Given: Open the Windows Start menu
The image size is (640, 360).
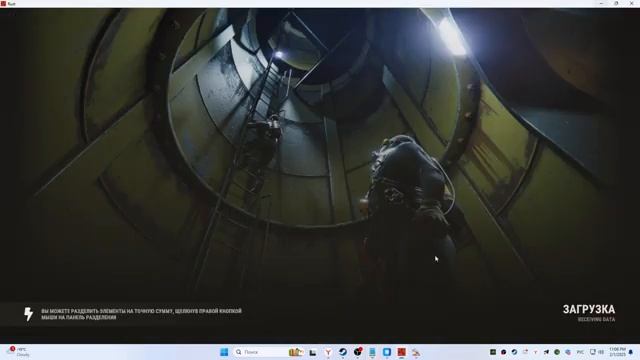Looking at the screenshot, I should pyautogui.click(x=224, y=352).
